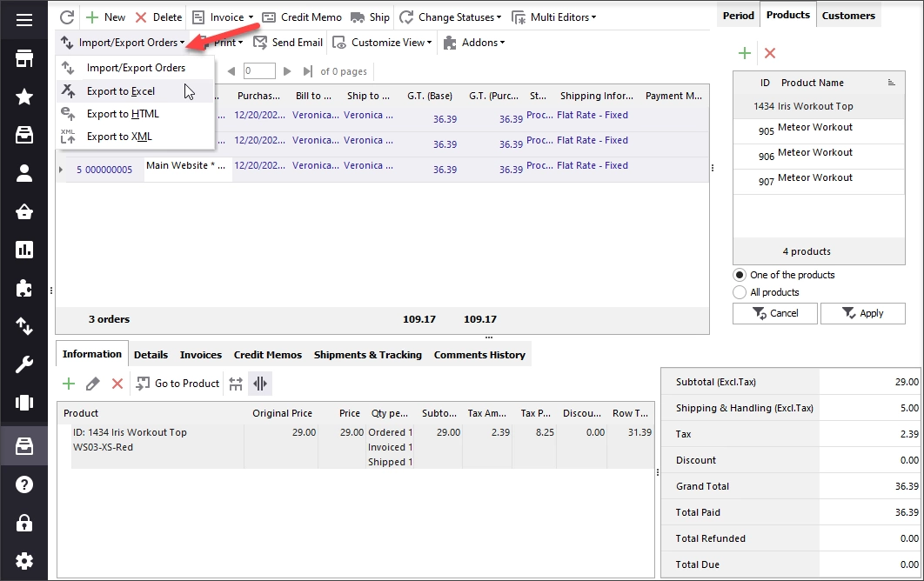Switch to the Shipments & Tracking tab

(368, 355)
